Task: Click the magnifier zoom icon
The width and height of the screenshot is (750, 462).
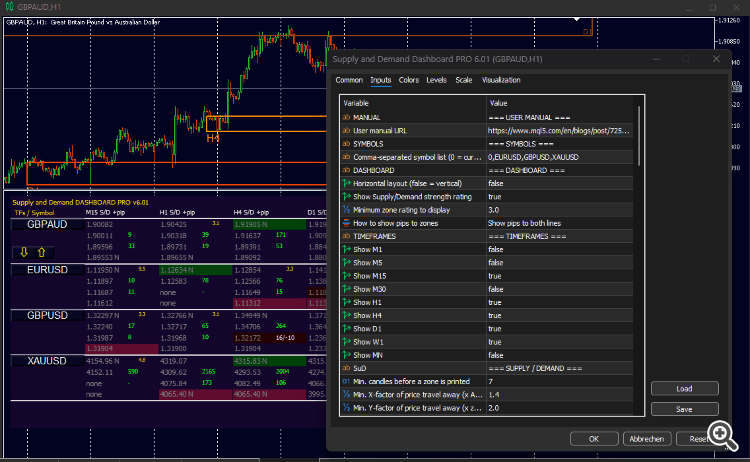Action: tap(722, 435)
